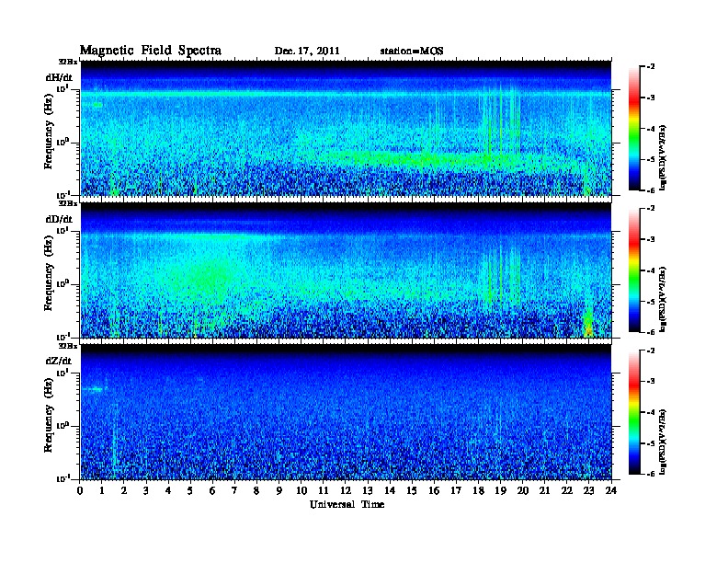The image size is (728, 563).
Task: Click the "4" tick on the time axis
Action: [x=168, y=490]
